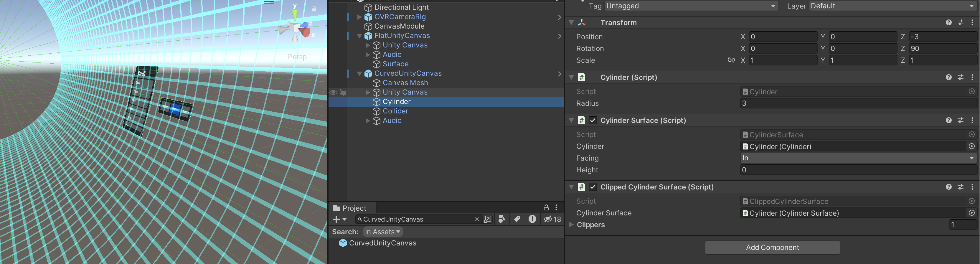Open Cylinder Surface options menu

[x=972, y=120]
